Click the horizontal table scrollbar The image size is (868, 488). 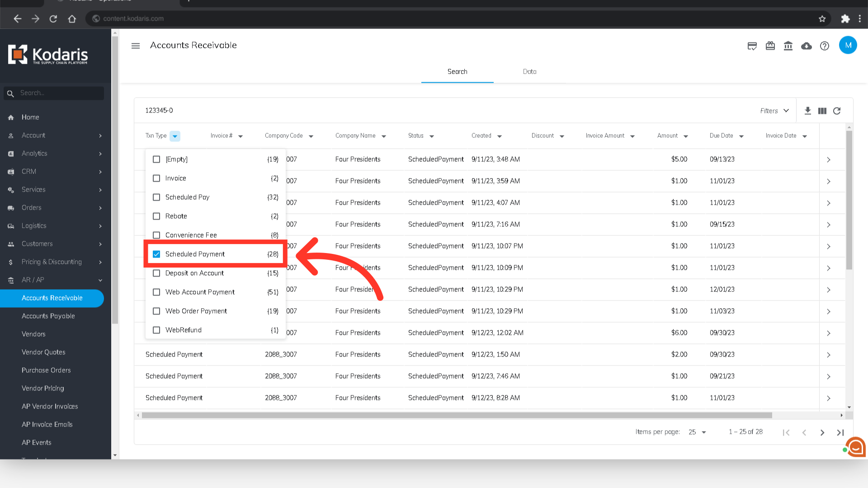point(457,415)
